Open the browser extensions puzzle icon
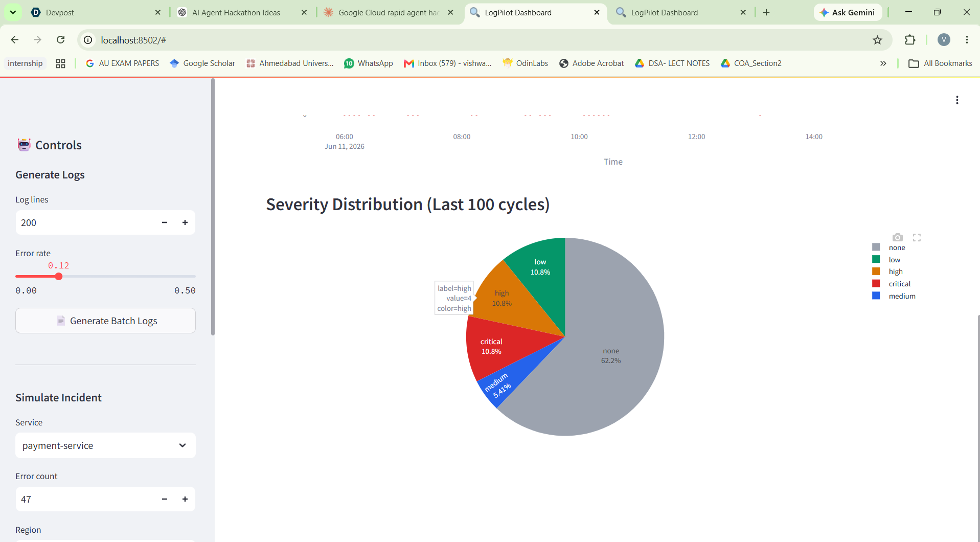This screenshot has height=542, width=980. [x=910, y=40]
